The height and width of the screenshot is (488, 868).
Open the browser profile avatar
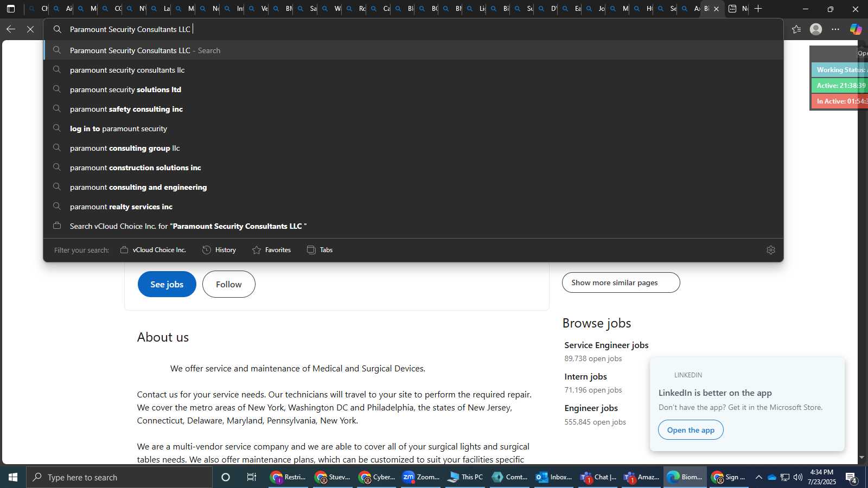[816, 29]
